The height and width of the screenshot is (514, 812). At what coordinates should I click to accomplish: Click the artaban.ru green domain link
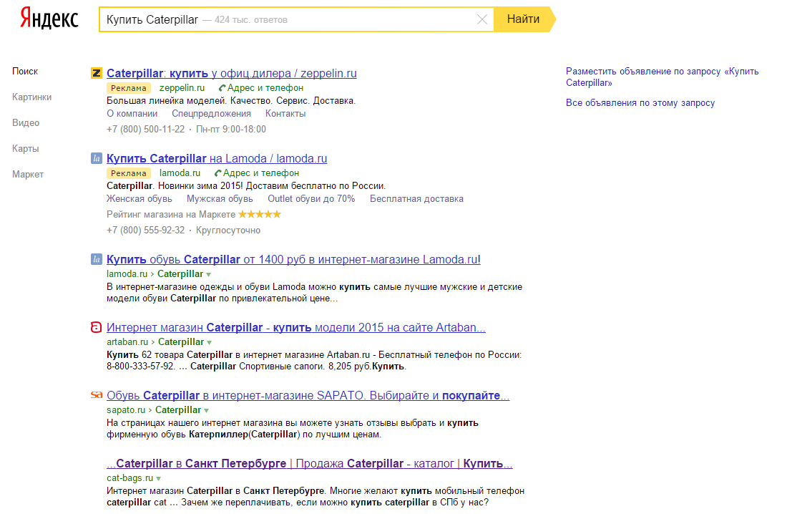[127, 342]
